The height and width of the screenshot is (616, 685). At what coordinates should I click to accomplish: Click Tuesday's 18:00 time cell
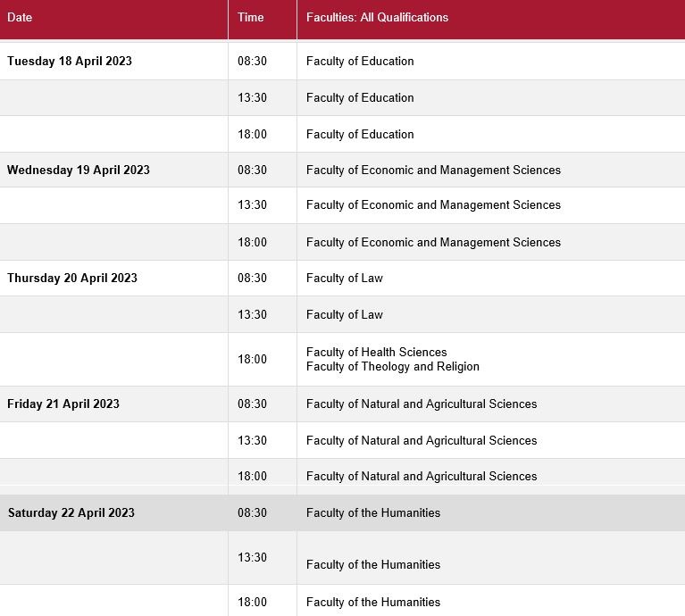coord(252,134)
